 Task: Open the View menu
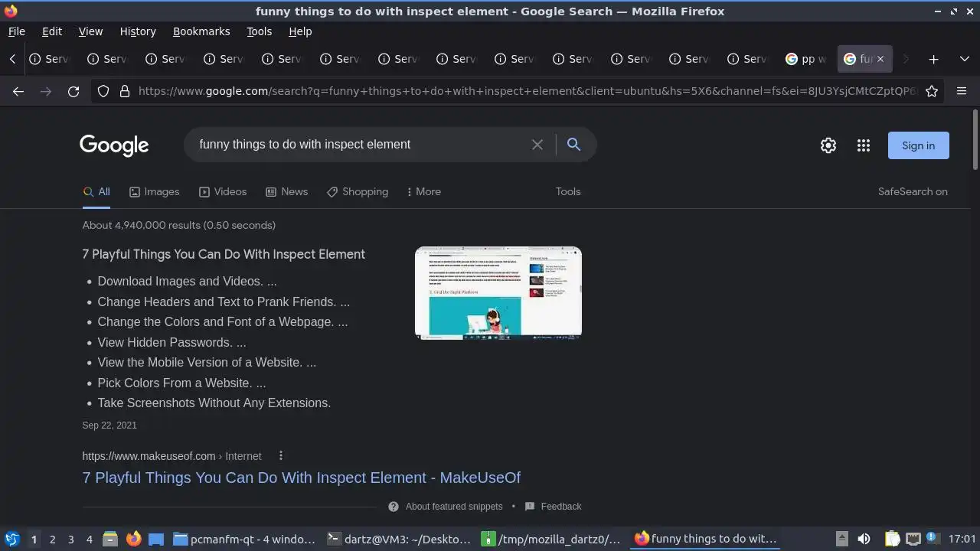coord(90,31)
